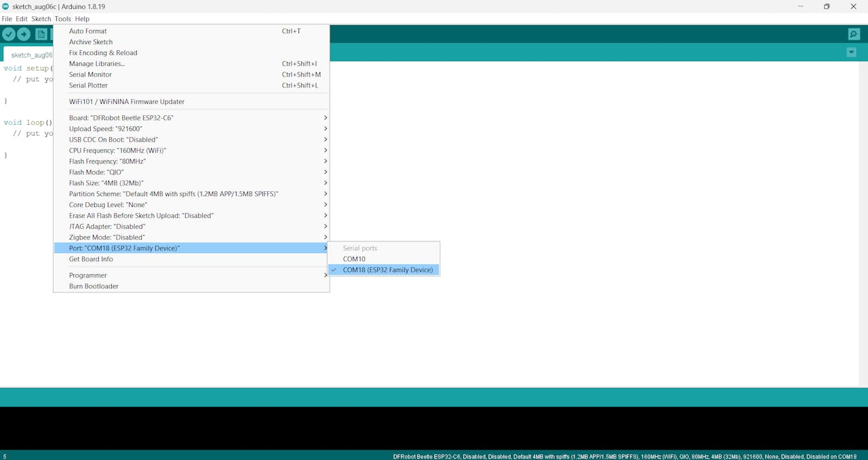This screenshot has width=868, height=460.
Task: Open the Edit menu
Action: (x=22, y=19)
